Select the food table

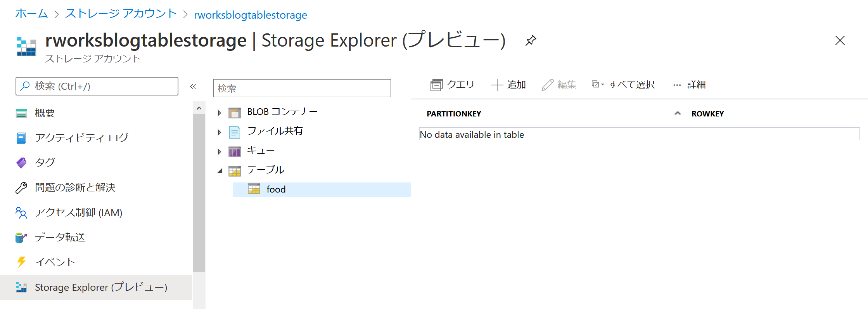(322, 189)
